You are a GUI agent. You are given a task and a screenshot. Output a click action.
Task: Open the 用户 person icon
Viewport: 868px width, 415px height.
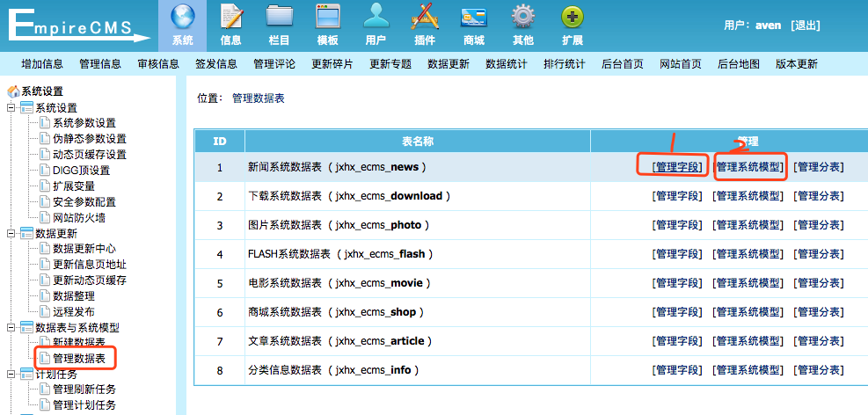(376, 18)
